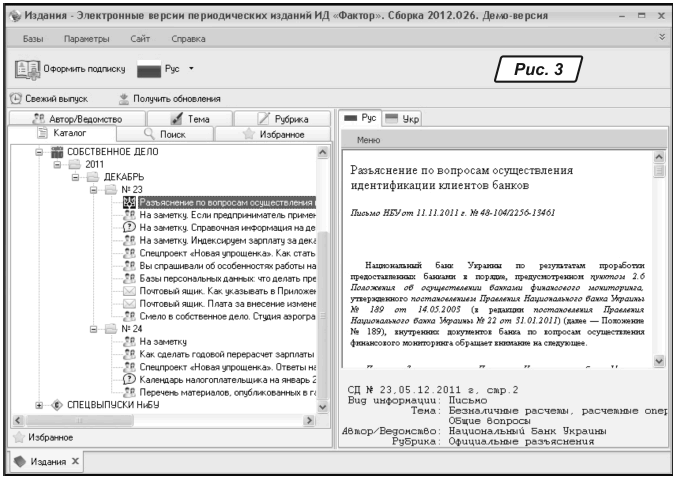Close the Издания bottom tab

[x=75, y=461]
